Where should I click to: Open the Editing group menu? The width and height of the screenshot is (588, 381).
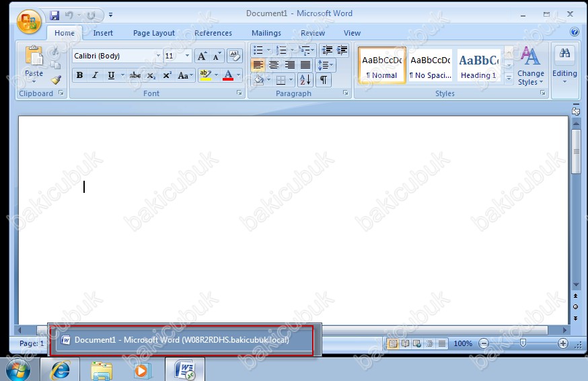click(x=564, y=66)
